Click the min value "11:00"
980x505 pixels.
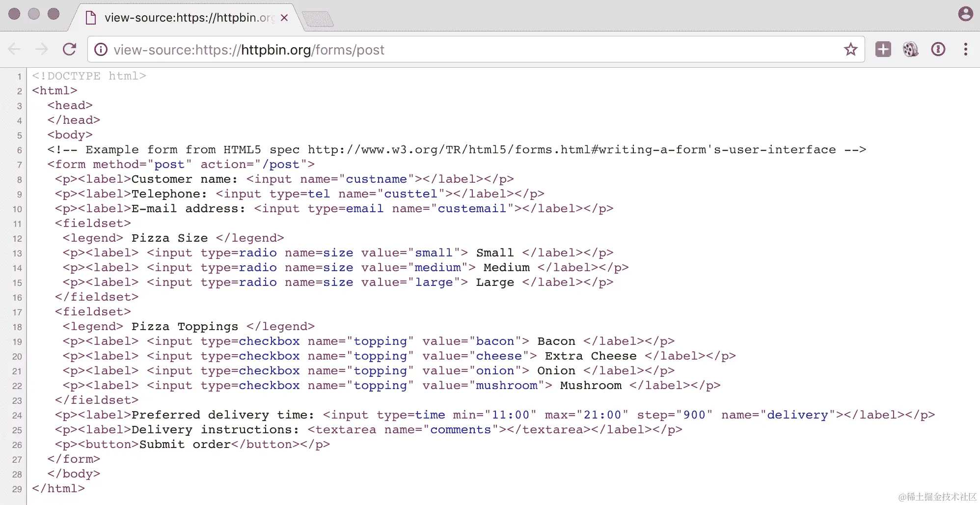(511, 415)
